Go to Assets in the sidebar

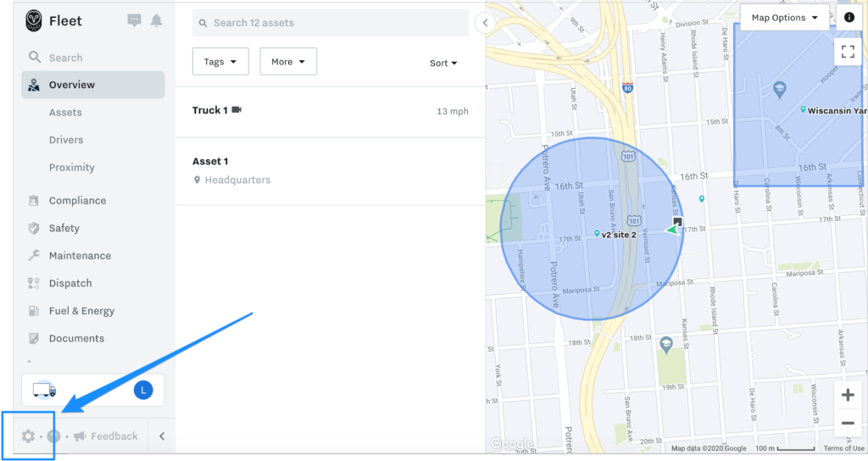pos(65,113)
